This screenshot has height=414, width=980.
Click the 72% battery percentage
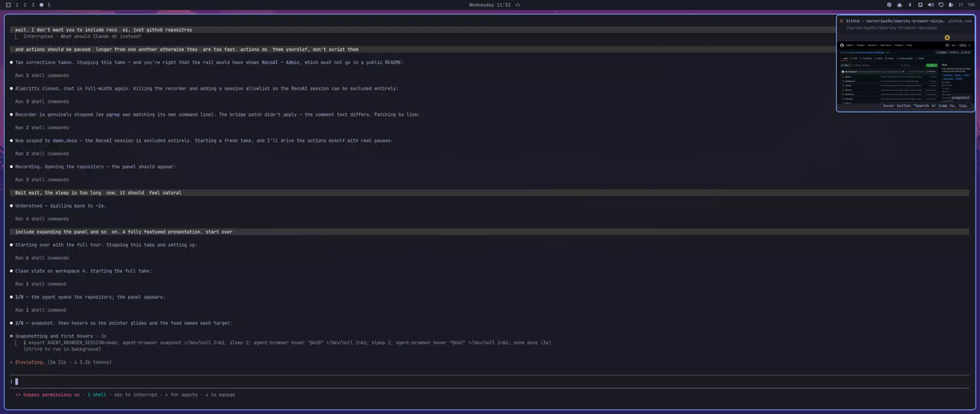(971, 5)
